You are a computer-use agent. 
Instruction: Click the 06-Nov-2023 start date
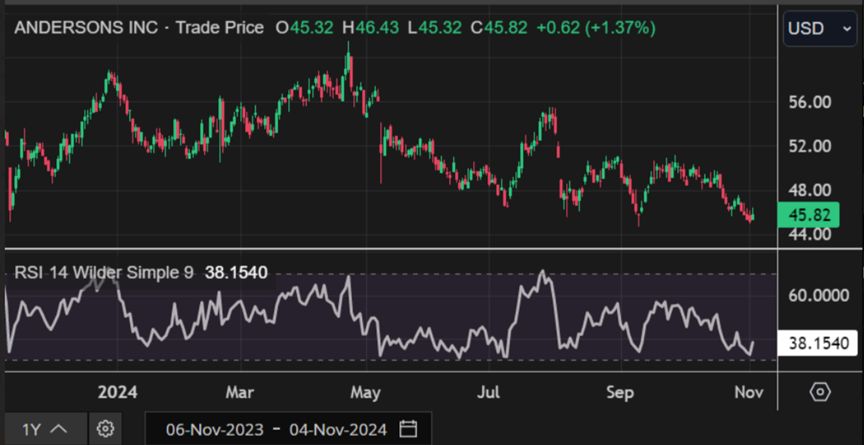pos(215,429)
